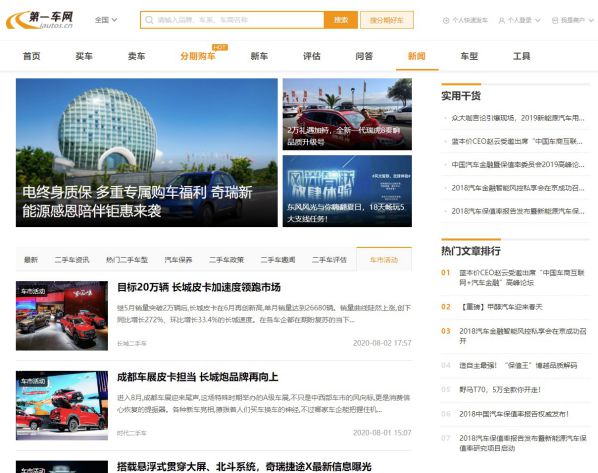Click the 2020-08-01 15:07 timestamp
This screenshot has height=473, width=598.
tap(382, 433)
